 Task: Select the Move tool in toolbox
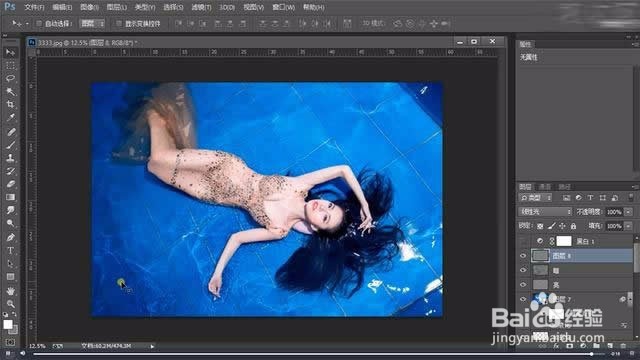tap(10, 53)
